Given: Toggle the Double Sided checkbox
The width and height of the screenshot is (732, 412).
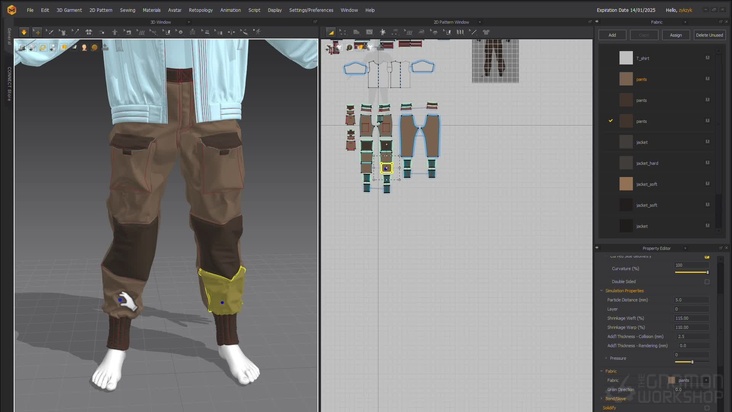Looking at the screenshot, I should 707,282.
